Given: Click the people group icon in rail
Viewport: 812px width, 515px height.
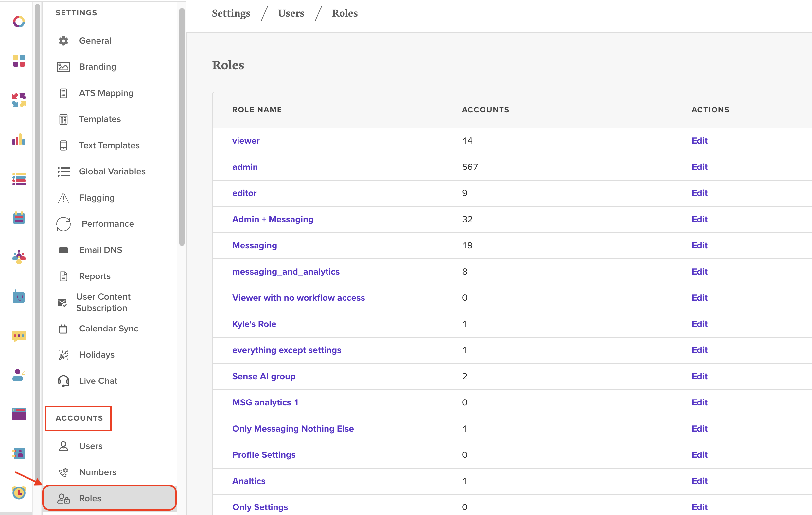Looking at the screenshot, I should pos(19,257).
